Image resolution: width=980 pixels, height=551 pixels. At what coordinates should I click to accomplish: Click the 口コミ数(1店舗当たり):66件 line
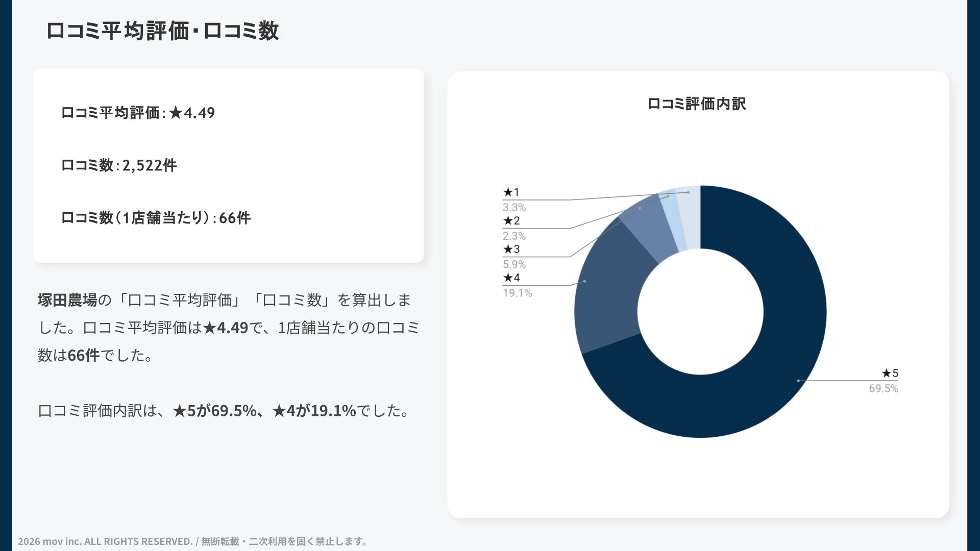(x=156, y=218)
